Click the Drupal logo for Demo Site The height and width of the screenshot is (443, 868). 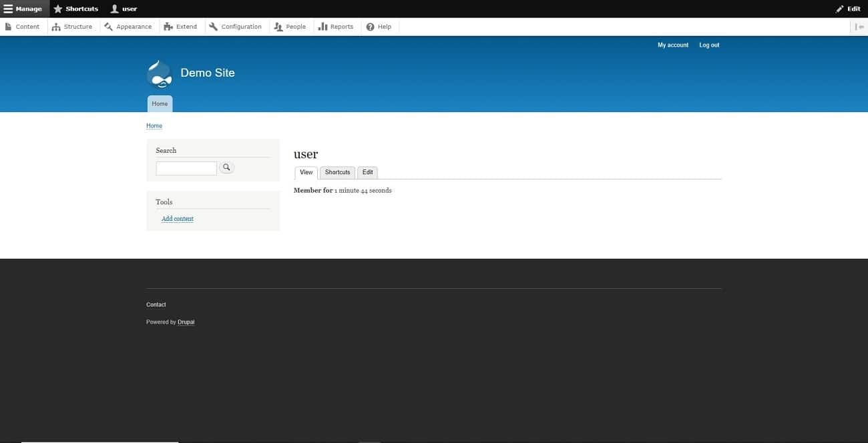coord(159,73)
